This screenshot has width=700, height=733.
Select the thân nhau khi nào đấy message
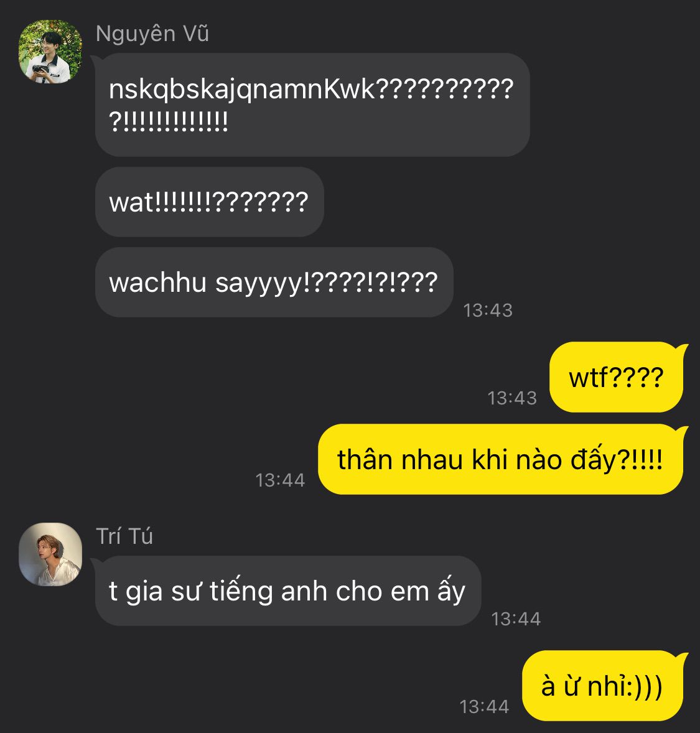(x=500, y=459)
